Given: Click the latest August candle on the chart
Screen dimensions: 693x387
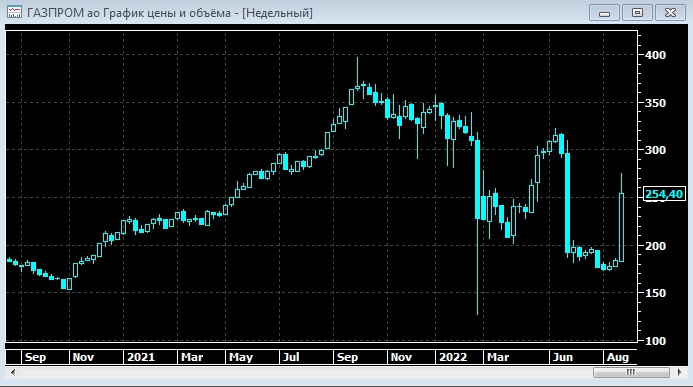Looking at the screenshot, I should coord(621,218).
